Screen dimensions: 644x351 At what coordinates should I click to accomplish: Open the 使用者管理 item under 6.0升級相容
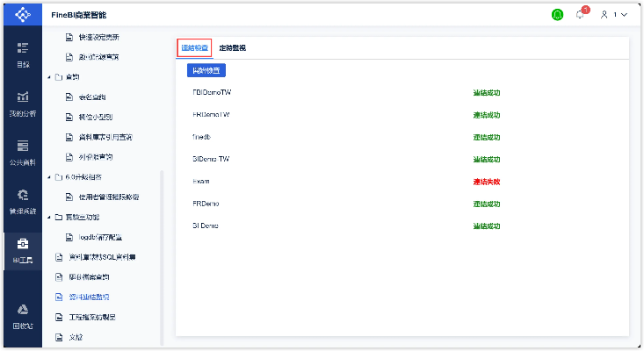tap(109, 197)
